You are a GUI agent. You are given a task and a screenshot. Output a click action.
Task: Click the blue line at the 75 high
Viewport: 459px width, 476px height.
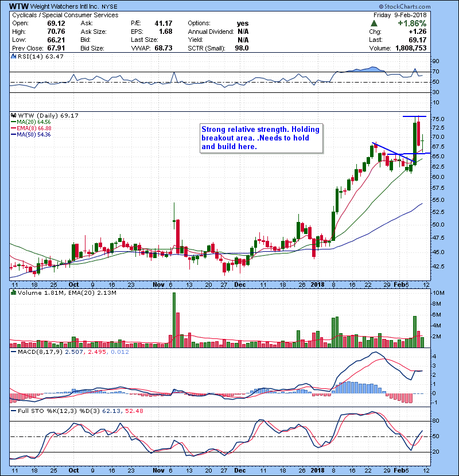click(x=414, y=116)
